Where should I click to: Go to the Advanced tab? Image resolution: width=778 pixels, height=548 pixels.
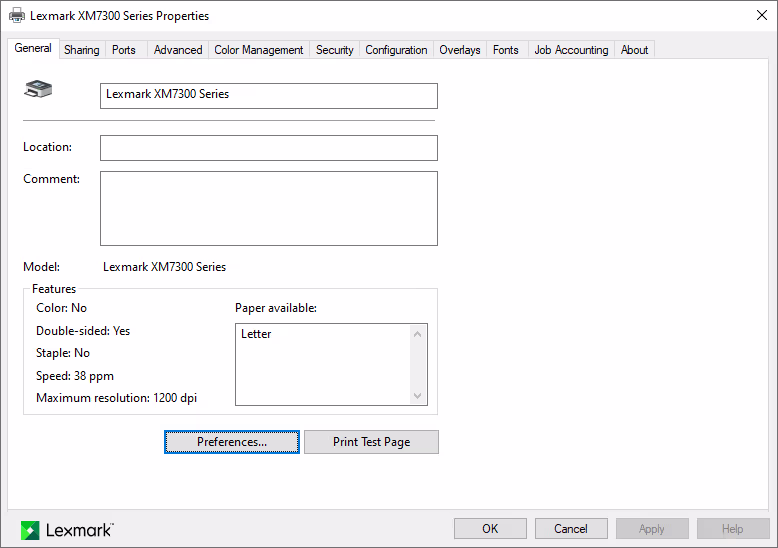[178, 50]
